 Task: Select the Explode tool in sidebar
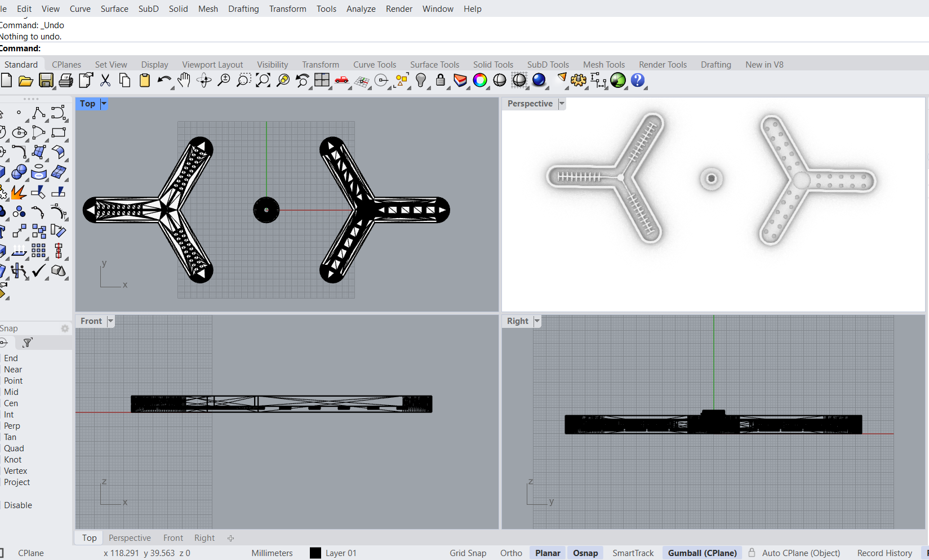pyautogui.click(x=18, y=193)
